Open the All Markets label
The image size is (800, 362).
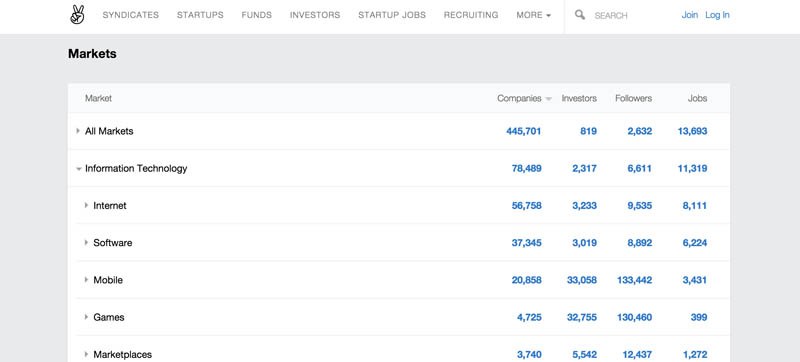[x=109, y=131]
